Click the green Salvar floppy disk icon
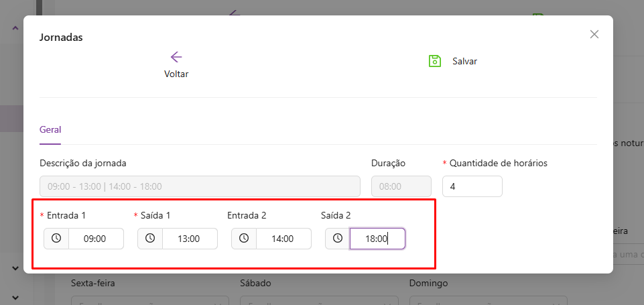This screenshot has height=305, width=644. point(434,61)
